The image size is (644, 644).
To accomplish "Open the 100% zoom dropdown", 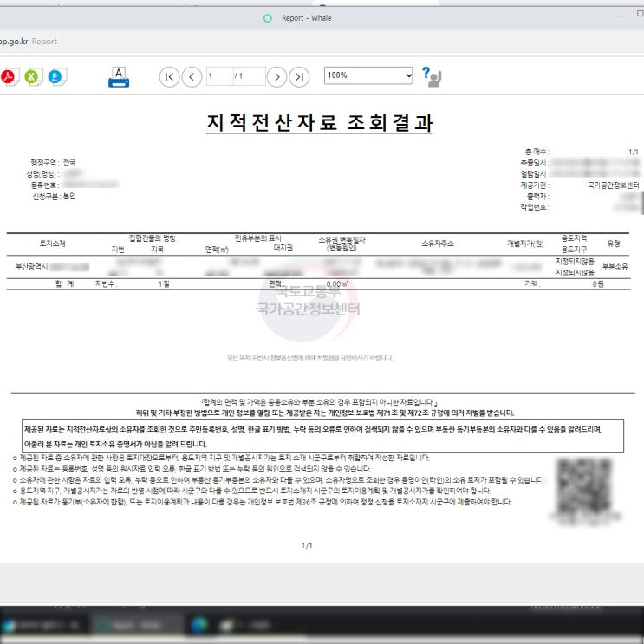I will click(x=368, y=75).
